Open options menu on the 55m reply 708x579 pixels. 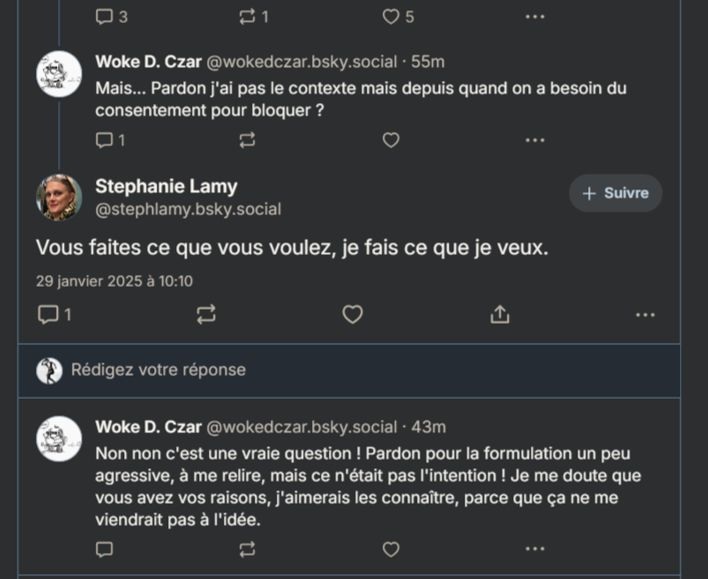coord(535,140)
